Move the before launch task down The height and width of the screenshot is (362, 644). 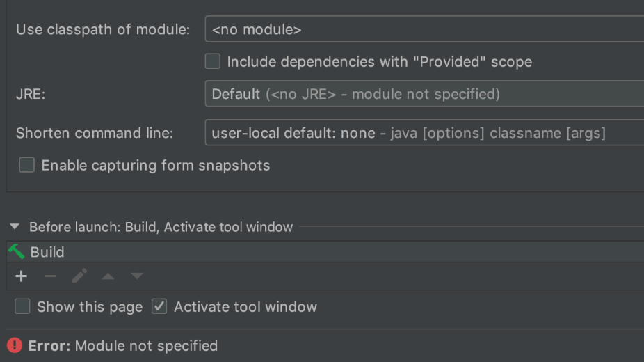(x=137, y=276)
